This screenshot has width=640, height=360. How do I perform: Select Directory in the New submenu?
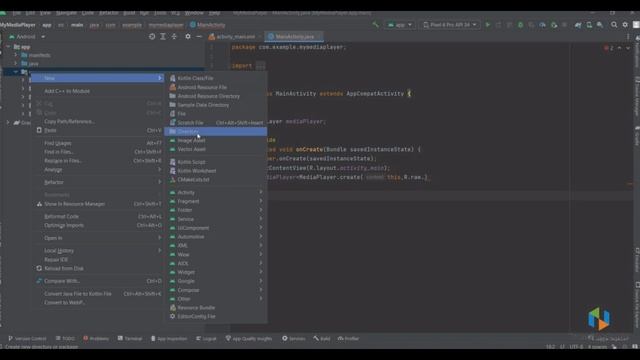[x=216, y=131]
